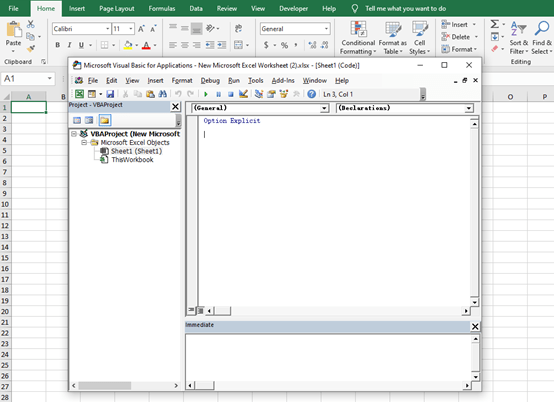Click the Insert UserForm icon in VBA toolbar
Image resolution: width=554 pixels, height=402 pixels.
click(92, 94)
